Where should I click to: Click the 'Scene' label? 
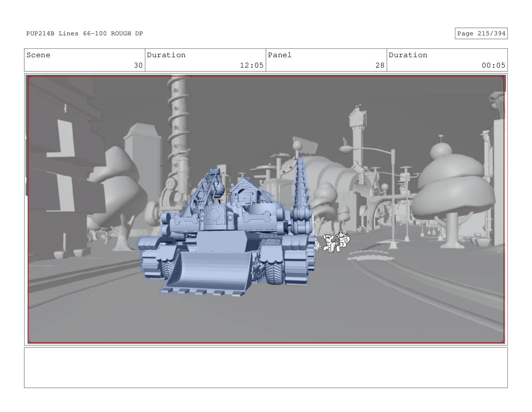coord(38,55)
